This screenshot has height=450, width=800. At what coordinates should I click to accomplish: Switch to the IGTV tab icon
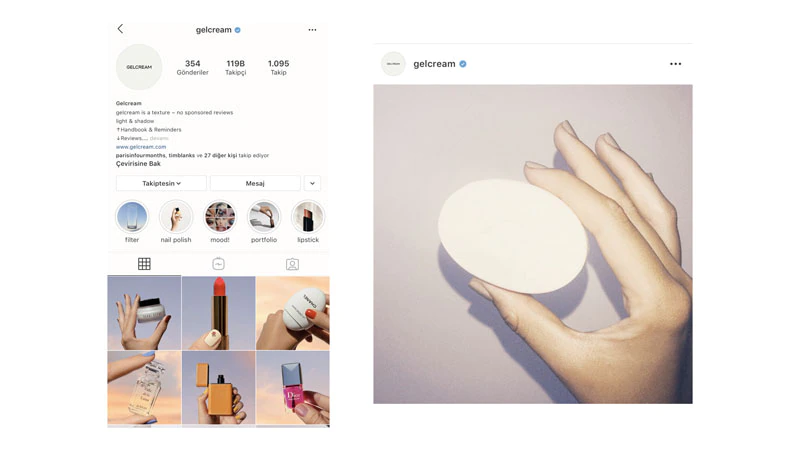(x=218, y=264)
